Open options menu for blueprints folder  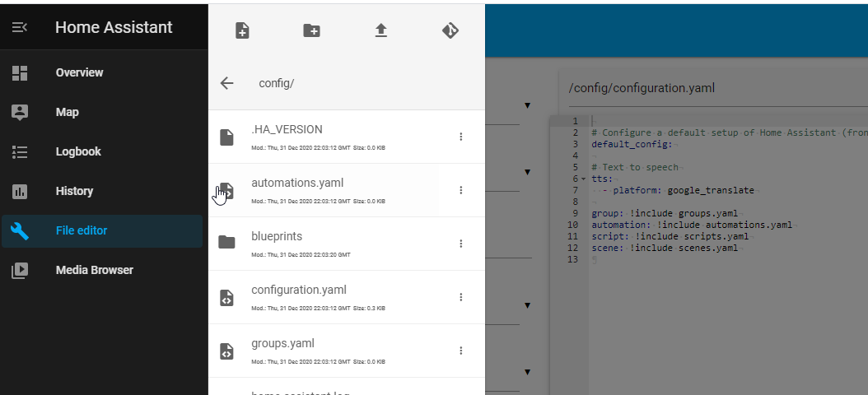point(460,244)
